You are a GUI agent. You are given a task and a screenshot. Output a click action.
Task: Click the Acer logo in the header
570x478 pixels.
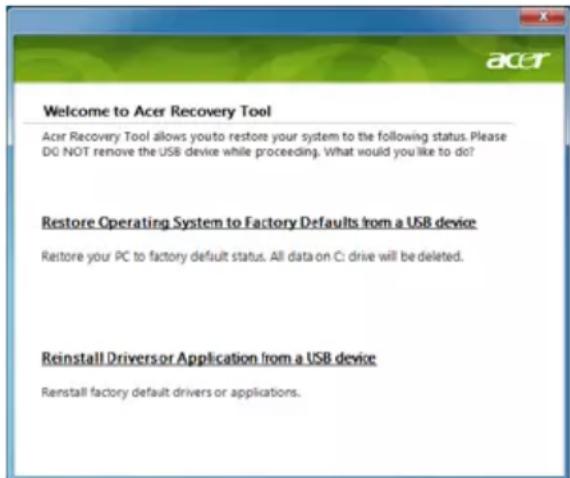(518, 60)
